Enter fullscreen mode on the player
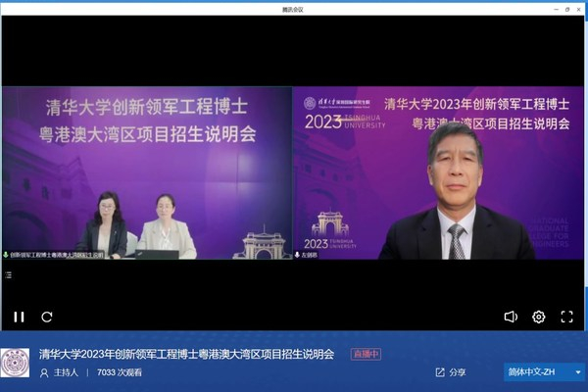 (x=566, y=317)
